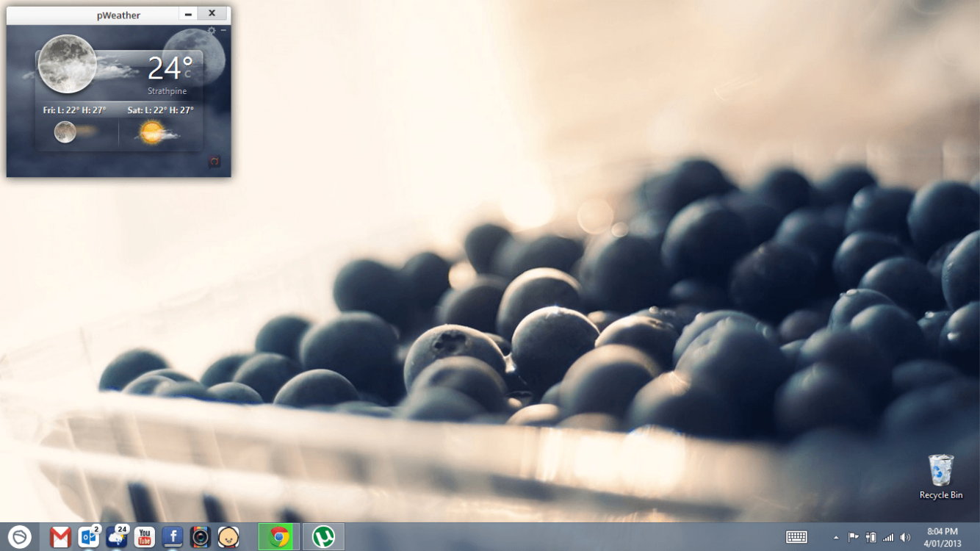Click the large moon current-conditions icon

pos(67,64)
